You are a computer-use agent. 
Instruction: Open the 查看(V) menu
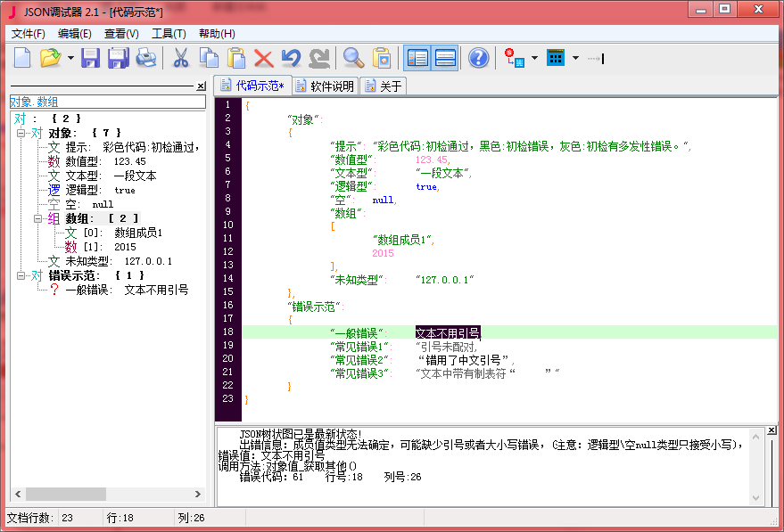tap(121, 34)
